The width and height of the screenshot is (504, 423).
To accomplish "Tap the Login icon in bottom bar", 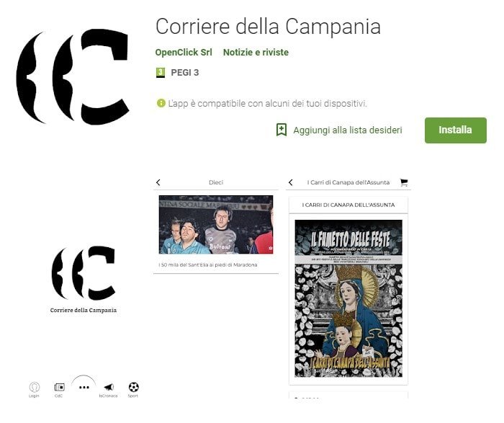I will pyautogui.click(x=34, y=387).
